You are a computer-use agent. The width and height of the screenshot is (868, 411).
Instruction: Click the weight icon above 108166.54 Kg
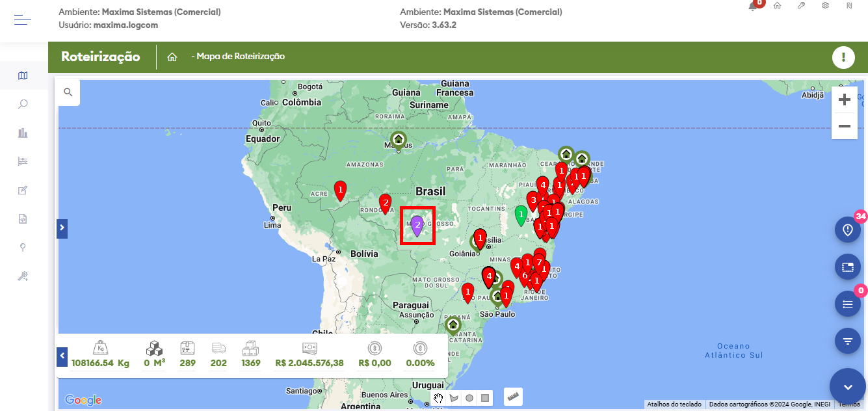tap(100, 348)
